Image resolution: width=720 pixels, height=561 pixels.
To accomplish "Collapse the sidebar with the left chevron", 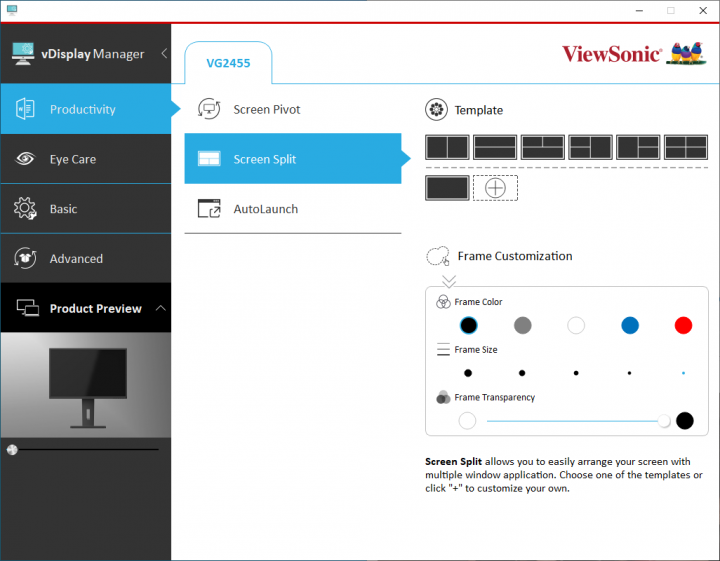I will [x=164, y=53].
